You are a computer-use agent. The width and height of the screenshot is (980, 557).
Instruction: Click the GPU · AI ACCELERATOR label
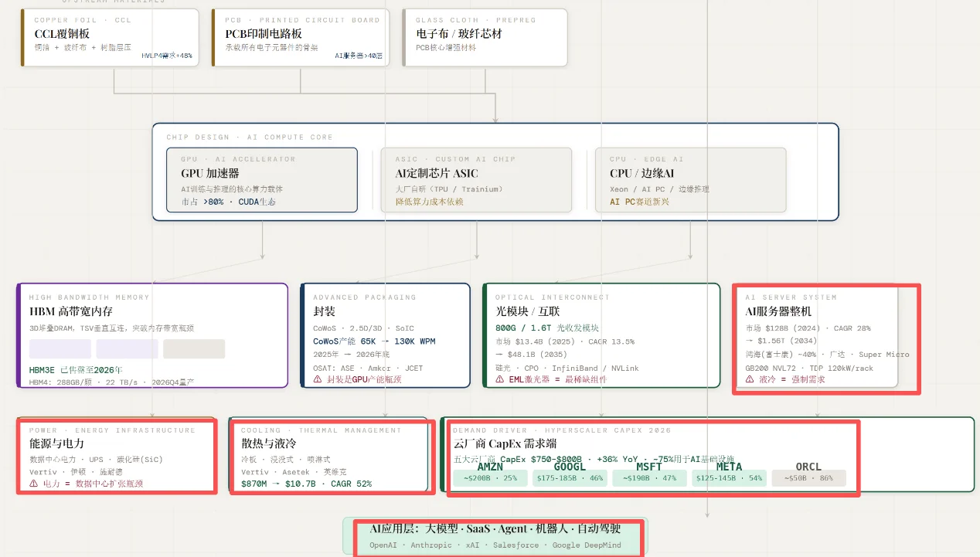[x=238, y=159]
